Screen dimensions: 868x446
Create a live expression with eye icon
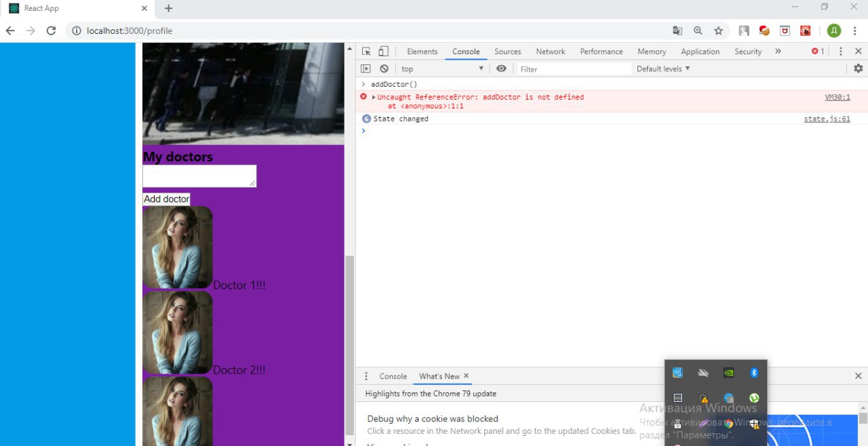[501, 68]
